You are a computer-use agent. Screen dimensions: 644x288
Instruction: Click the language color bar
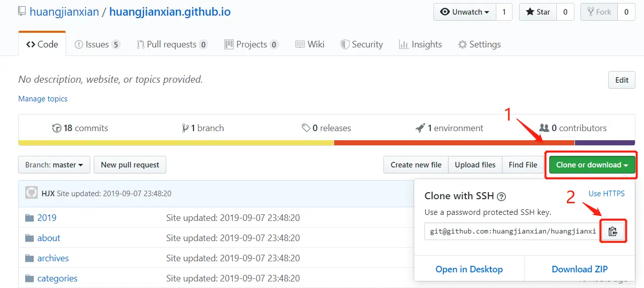tap(327, 143)
